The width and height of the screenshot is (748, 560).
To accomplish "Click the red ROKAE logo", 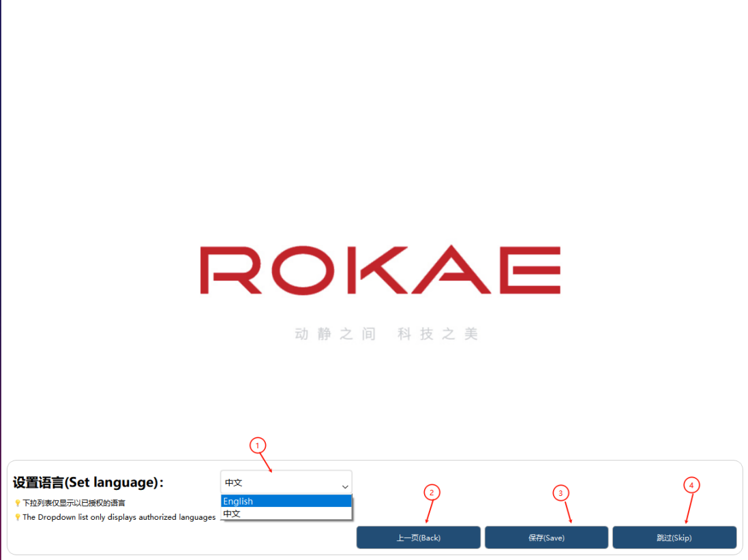I will tap(380, 270).
